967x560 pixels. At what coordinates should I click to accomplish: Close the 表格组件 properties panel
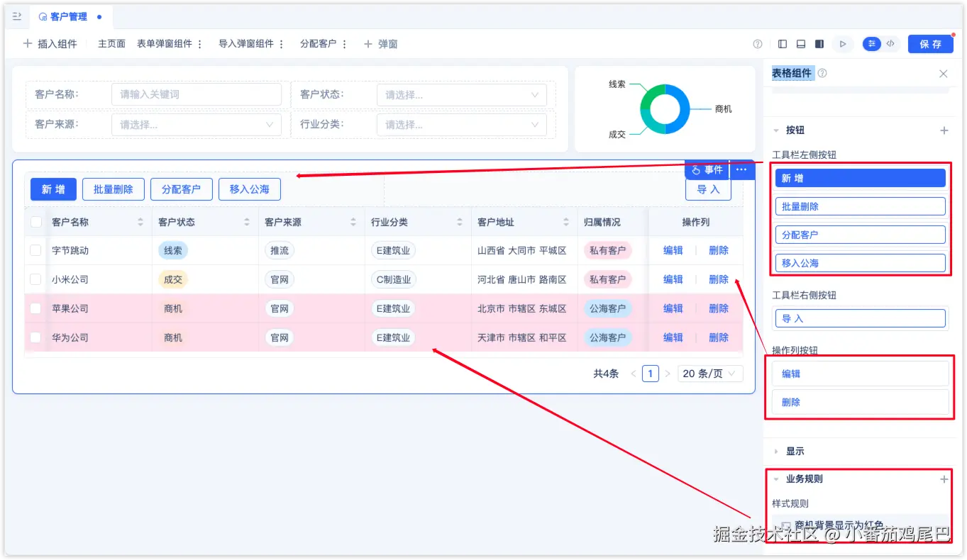click(x=943, y=74)
